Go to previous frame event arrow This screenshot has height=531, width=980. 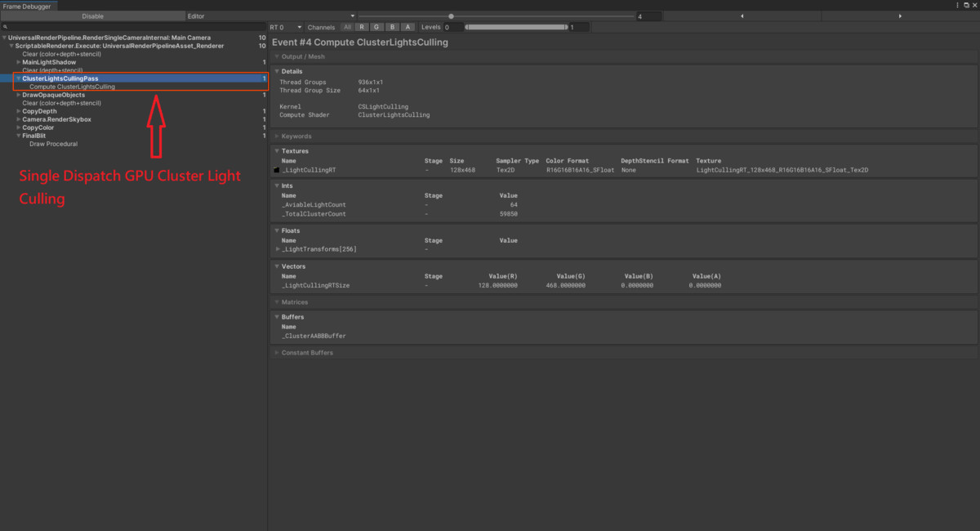[741, 16]
